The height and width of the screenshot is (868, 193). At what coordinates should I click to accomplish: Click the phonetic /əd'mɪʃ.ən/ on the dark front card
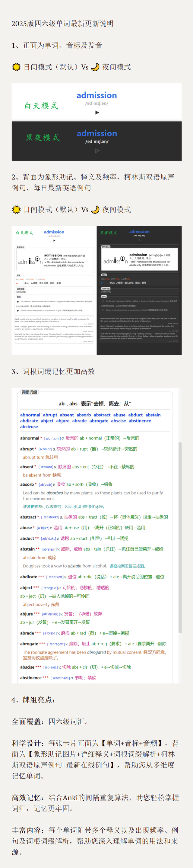pyautogui.click(x=97, y=142)
